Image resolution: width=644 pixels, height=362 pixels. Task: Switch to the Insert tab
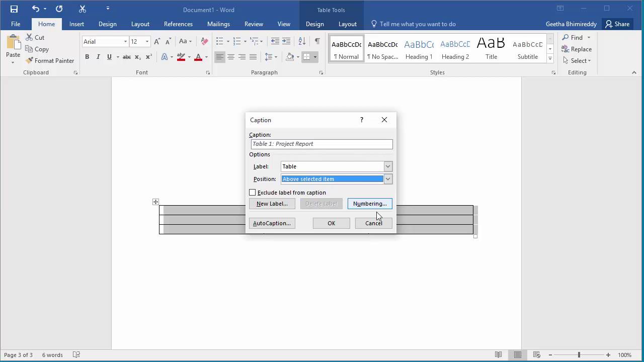coord(76,24)
